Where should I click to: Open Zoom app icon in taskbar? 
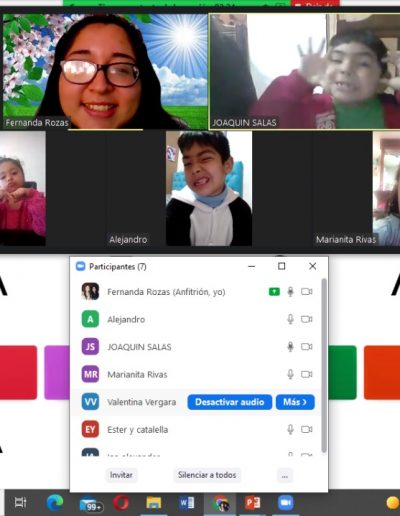[286, 503]
